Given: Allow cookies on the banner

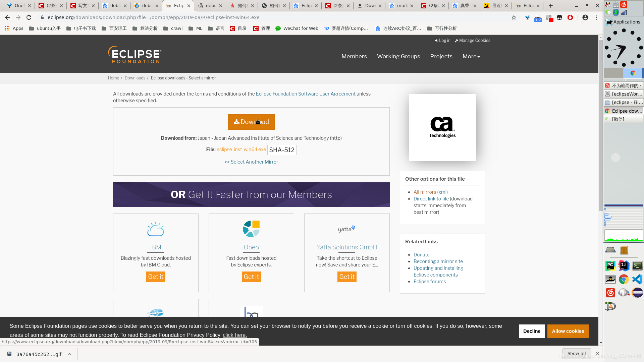Looking at the screenshot, I should tap(568, 331).
